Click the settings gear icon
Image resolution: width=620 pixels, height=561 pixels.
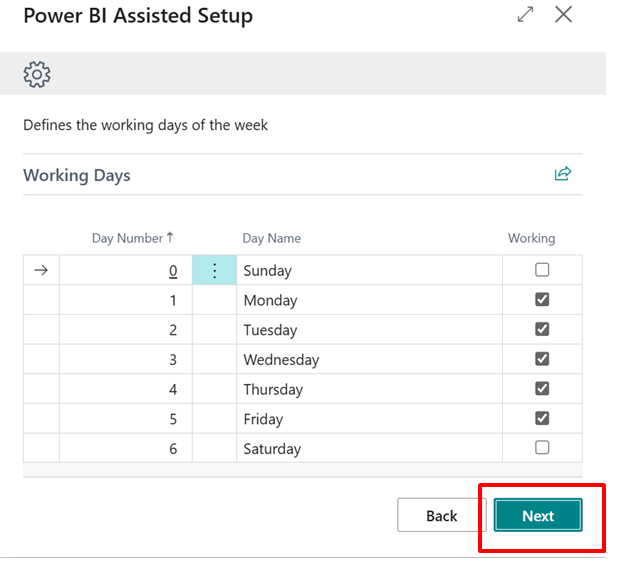tap(37, 74)
